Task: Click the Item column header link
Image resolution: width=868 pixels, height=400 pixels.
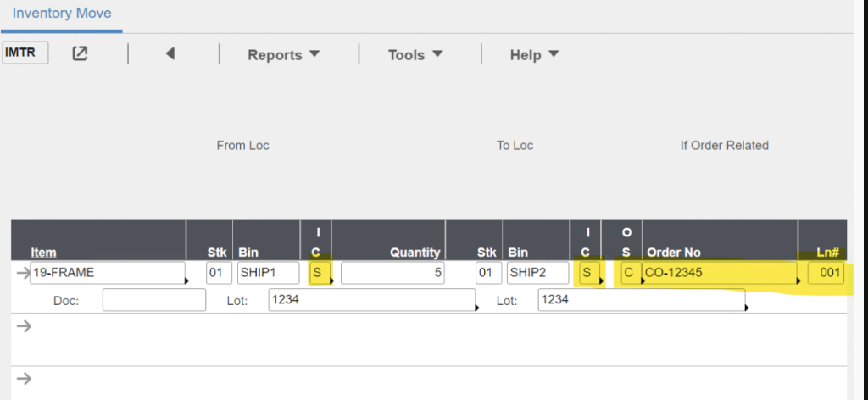Action: (44, 252)
